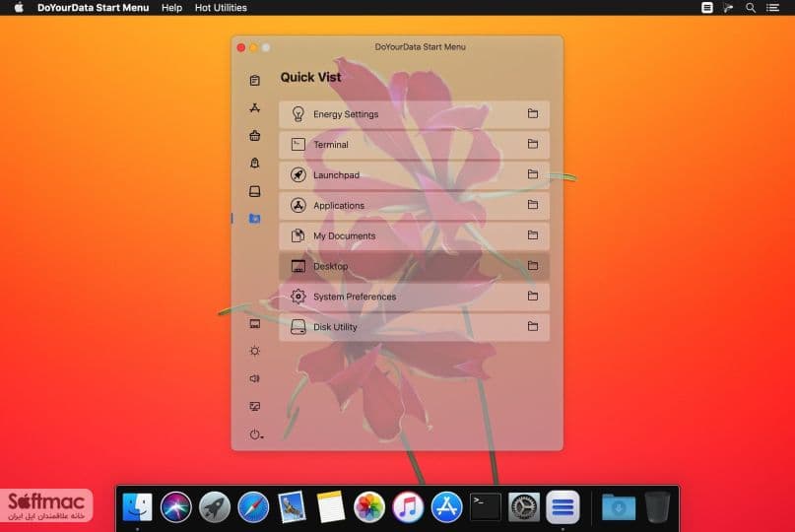Open the Apple menu
Image resolution: width=795 pixels, height=532 pixels.
coord(19,8)
